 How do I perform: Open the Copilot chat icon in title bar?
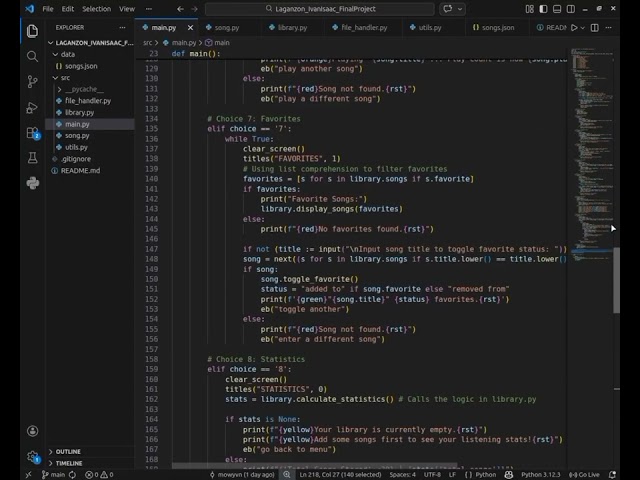point(448,9)
